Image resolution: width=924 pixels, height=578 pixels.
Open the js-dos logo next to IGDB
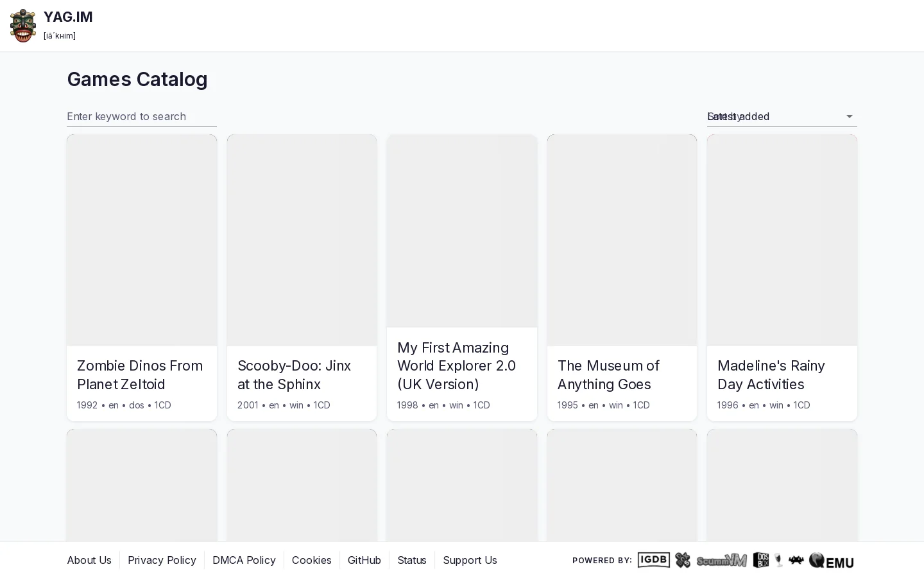point(683,560)
